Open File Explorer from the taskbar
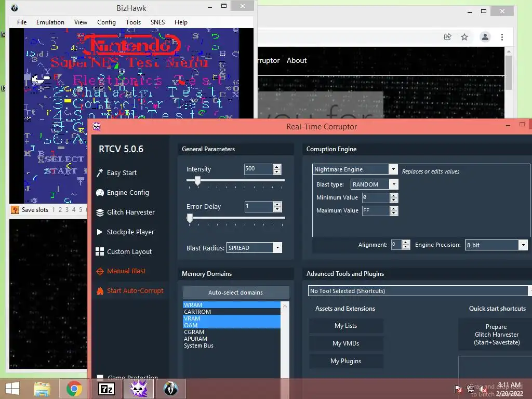 click(42, 389)
